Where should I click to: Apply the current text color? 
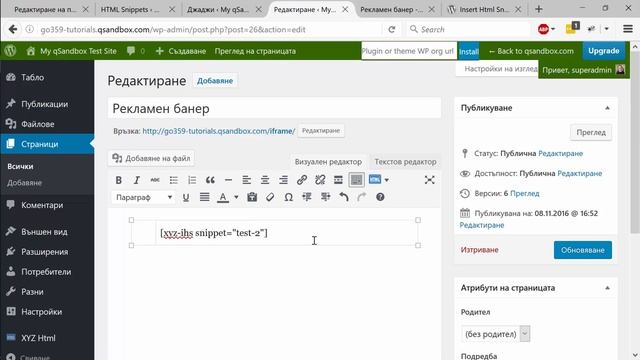click(x=223, y=198)
